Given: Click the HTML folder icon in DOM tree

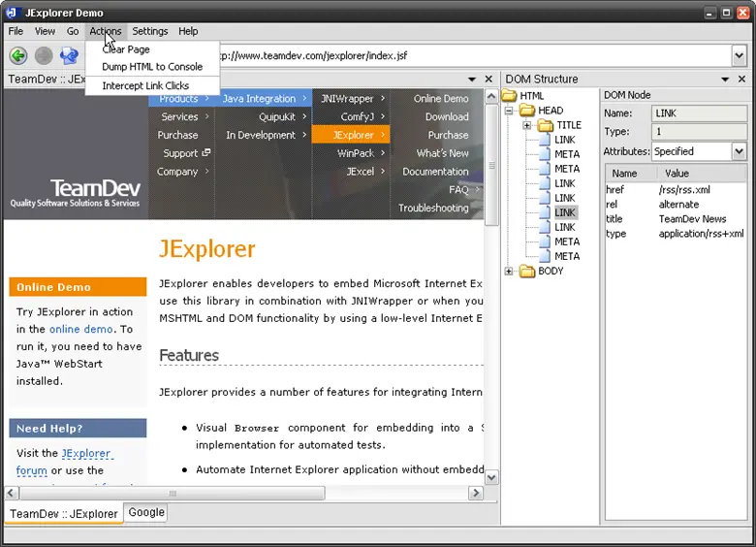Looking at the screenshot, I should 509,95.
